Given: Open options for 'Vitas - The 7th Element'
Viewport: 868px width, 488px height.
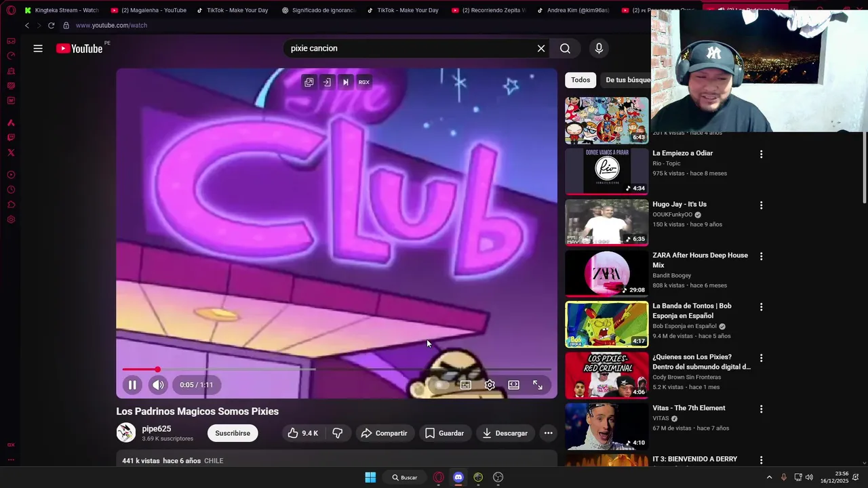Looking at the screenshot, I should 761,409.
